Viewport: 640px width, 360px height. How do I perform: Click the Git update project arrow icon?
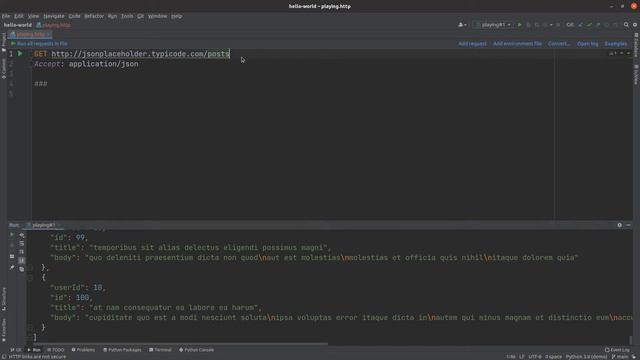coord(581,25)
